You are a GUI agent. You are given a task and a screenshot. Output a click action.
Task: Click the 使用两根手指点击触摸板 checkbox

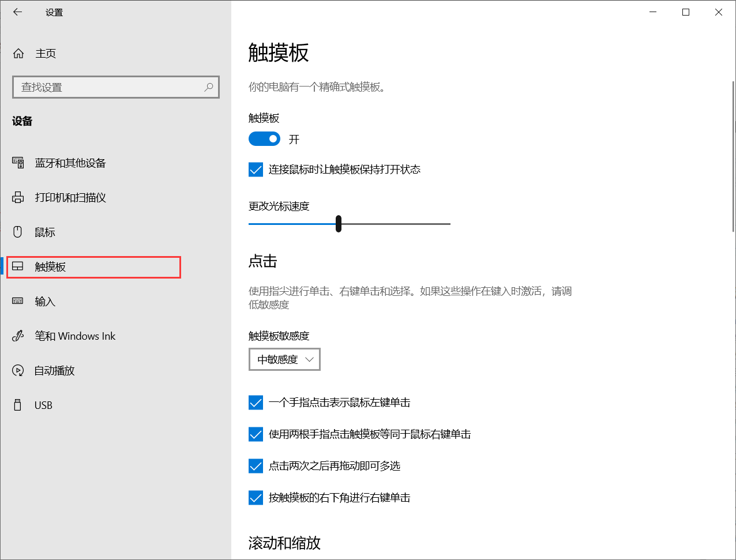[256, 434]
